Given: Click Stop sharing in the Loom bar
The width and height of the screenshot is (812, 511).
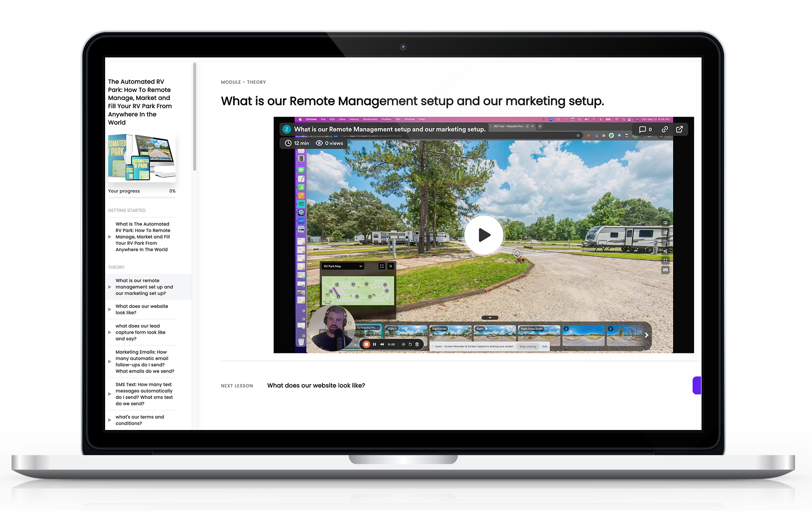Looking at the screenshot, I should pos(528,346).
